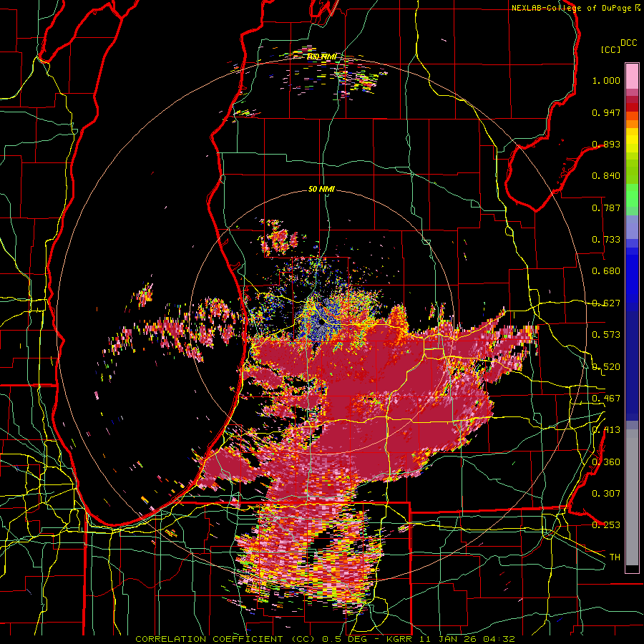644x644 pixels.
Task: Click the [CC] unit label above the legend
Action: tap(610, 49)
